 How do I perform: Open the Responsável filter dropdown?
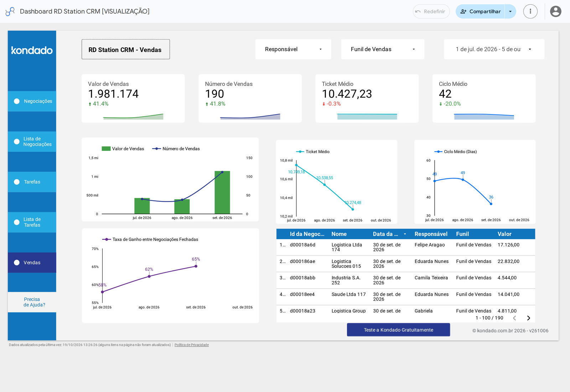[293, 49]
